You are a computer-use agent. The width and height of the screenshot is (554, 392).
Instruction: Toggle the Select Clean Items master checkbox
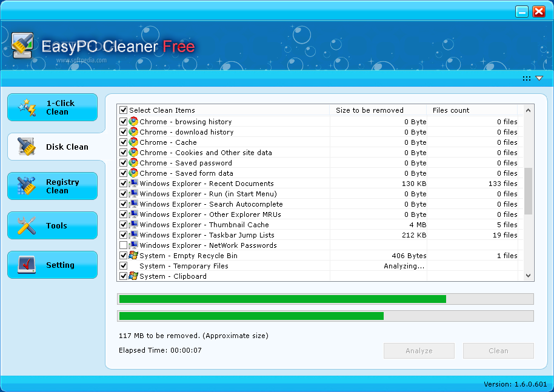[123, 110]
